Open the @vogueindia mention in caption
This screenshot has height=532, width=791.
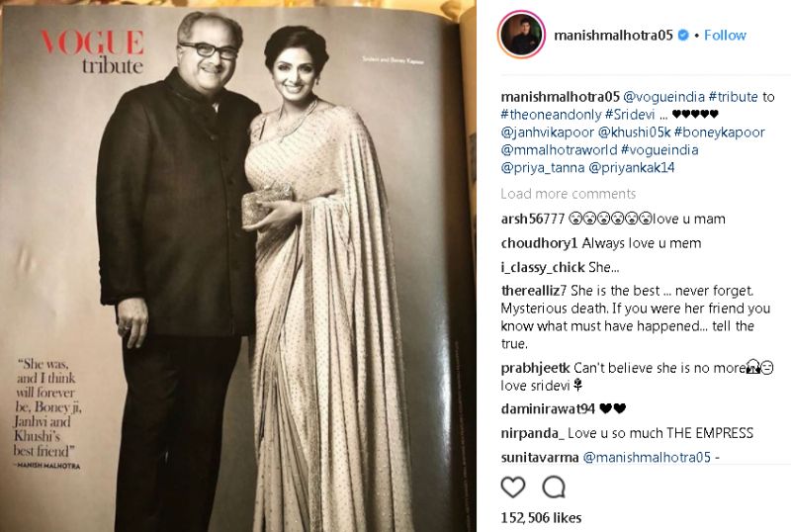[663, 96]
